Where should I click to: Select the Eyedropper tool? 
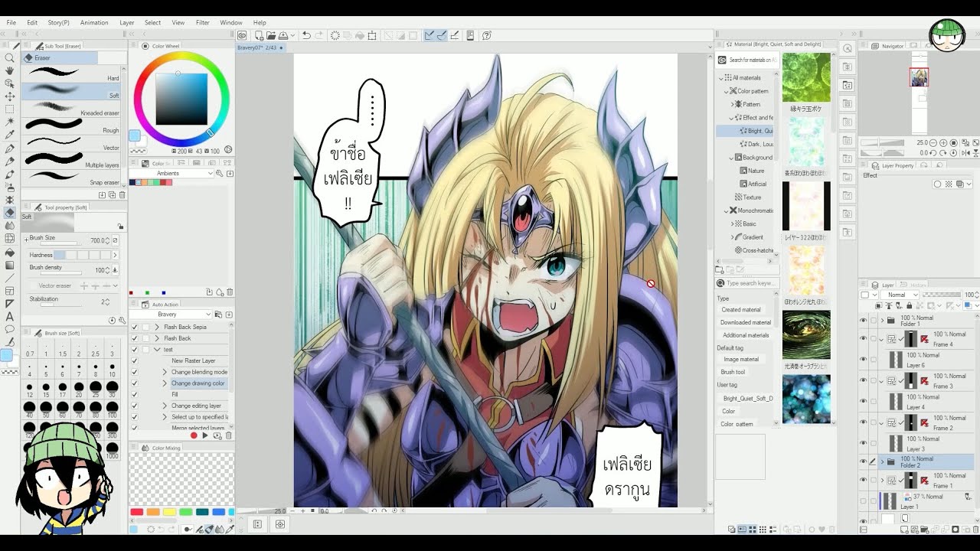point(10,135)
